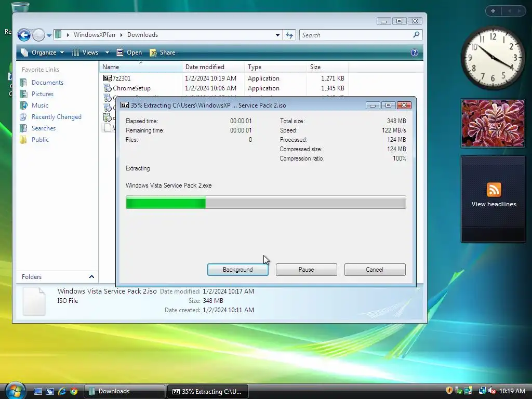Click the Refresh button beside address bar
The height and width of the screenshot is (399, 532).
pyautogui.click(x=289, y=35)
